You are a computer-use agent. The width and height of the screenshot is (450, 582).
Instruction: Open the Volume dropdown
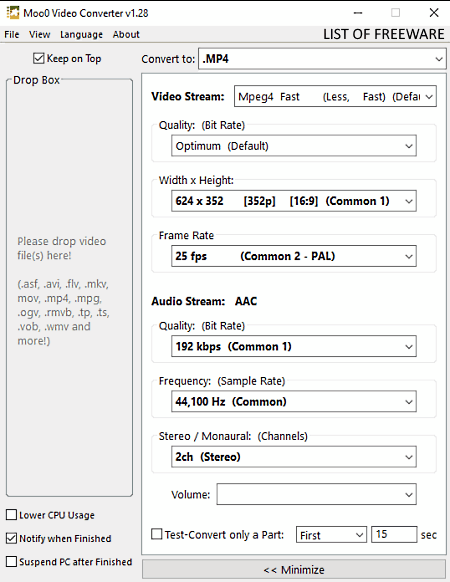[x=317, y=494]
